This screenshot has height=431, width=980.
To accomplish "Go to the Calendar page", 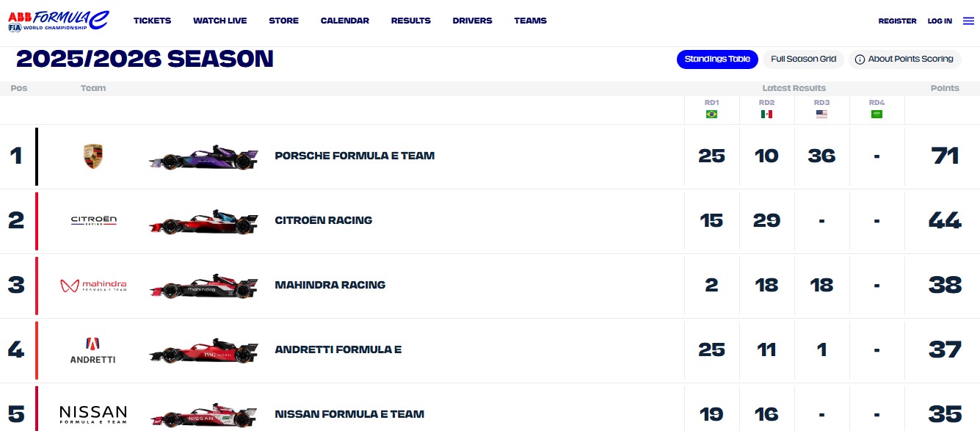I will point(345,21).
